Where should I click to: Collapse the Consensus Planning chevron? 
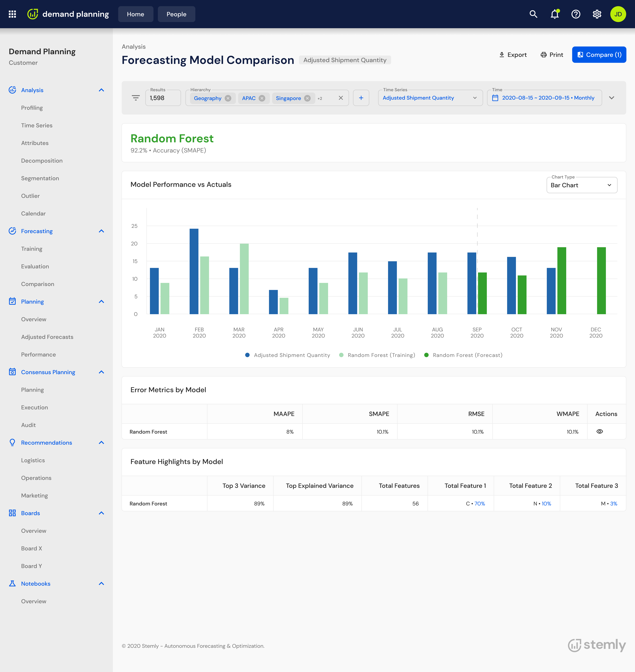click(102, 372)
